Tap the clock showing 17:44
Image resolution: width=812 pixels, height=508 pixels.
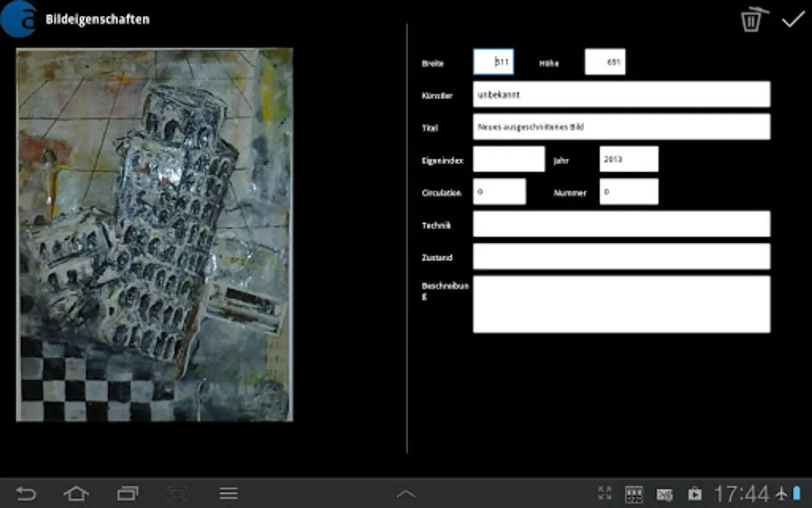pos(741,494)
